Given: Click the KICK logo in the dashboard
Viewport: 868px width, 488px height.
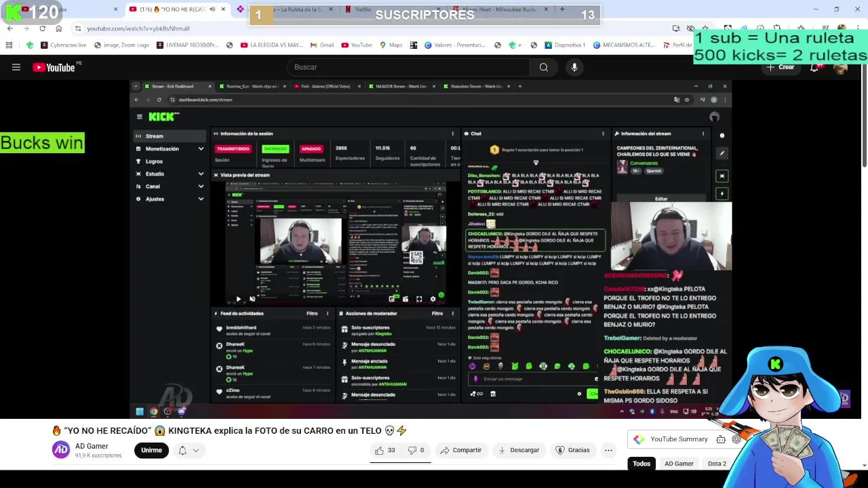Looking at the screenshot, I should point(163,117).
